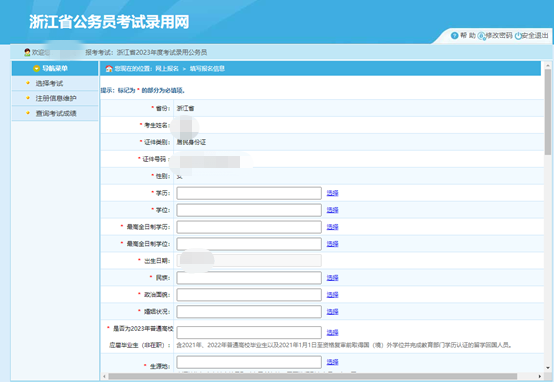Open the 选择 picker for 民族

coord(332,278)
